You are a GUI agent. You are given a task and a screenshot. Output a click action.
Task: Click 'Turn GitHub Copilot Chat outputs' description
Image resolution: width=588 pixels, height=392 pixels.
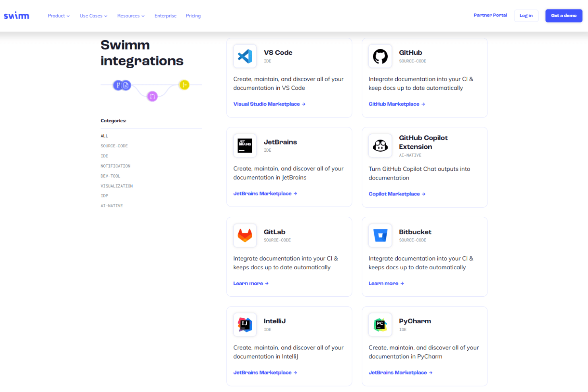pyautogui.click(x=419, y=173)
